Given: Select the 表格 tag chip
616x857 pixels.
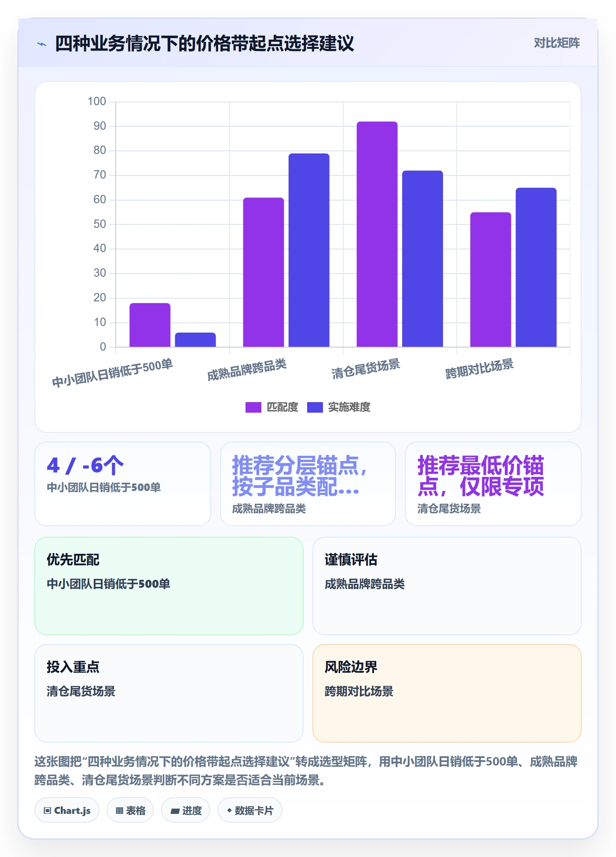Looking at the screenshot, I should point(130,810).
